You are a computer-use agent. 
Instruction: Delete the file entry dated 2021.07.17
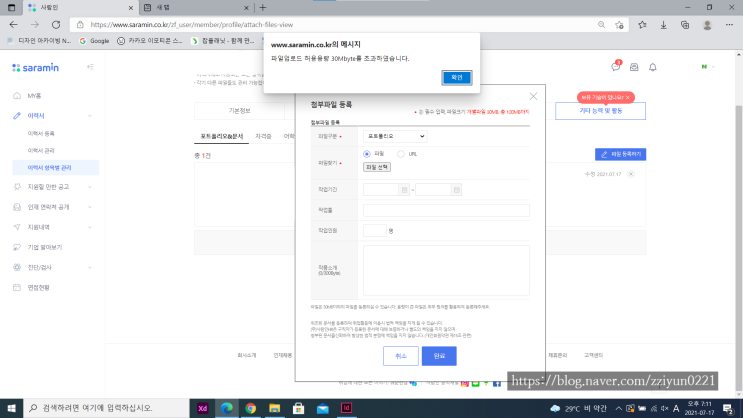point(631,174)
